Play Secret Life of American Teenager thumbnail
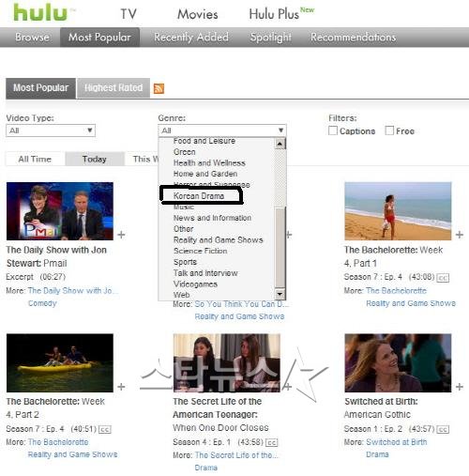Viewport: 469px width, 476px height. (227, 363)
